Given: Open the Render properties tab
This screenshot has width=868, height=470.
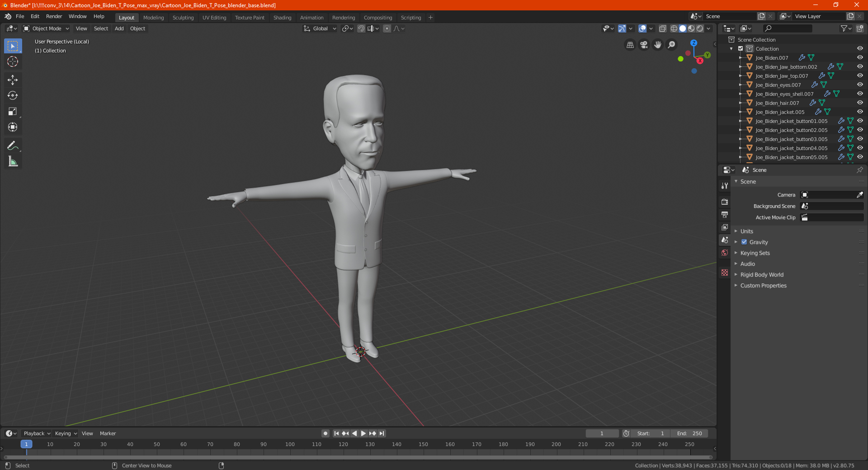Looking at the screenshot, I should [x=725, y=202].
